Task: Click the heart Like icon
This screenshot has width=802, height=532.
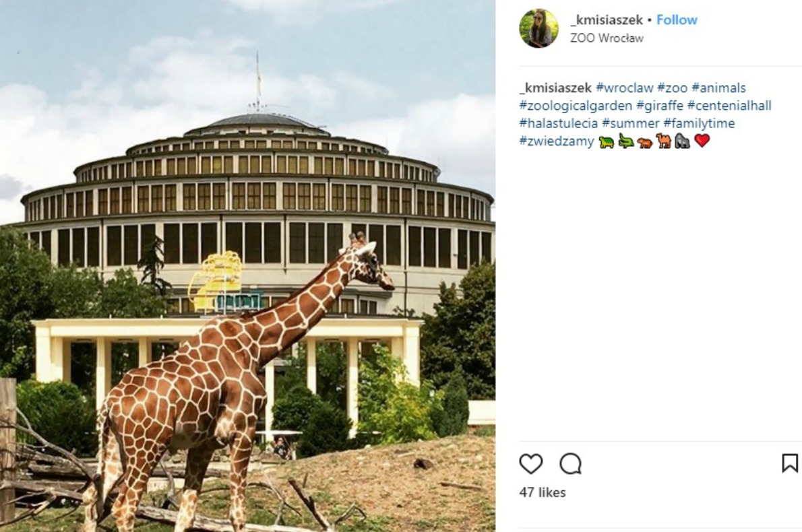Action: tap(530, 463)
